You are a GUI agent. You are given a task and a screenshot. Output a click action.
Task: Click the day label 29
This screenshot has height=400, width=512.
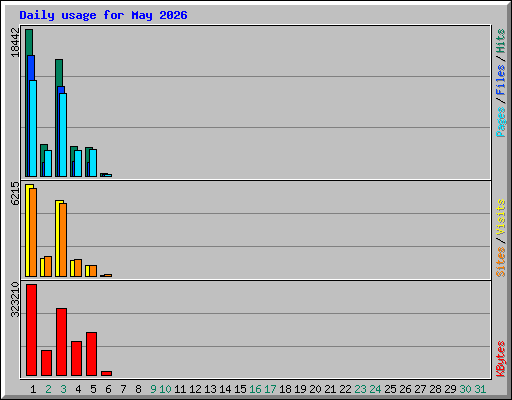(x=450, y=389)
